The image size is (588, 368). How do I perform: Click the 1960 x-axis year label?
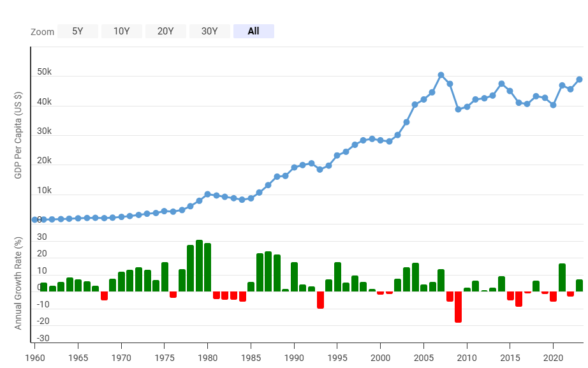pos(35,358)
